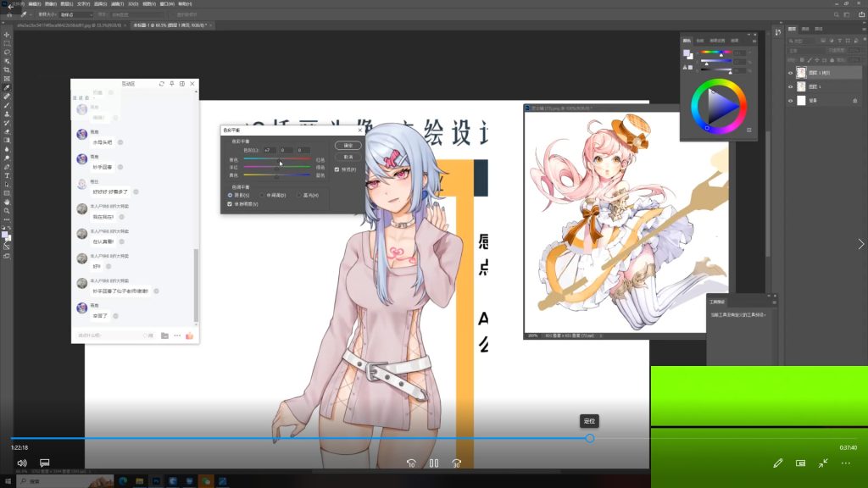Switch to the second document tab
868x488 pixels.
click(x=170, y=25)
